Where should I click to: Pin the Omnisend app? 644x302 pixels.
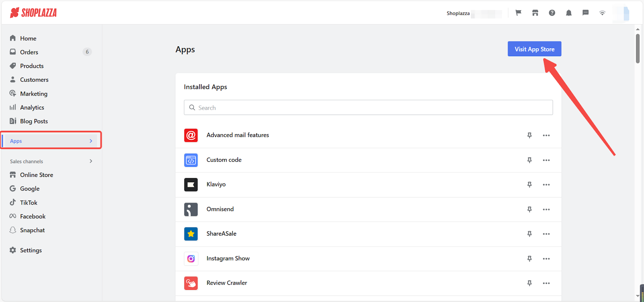(530, 210)
